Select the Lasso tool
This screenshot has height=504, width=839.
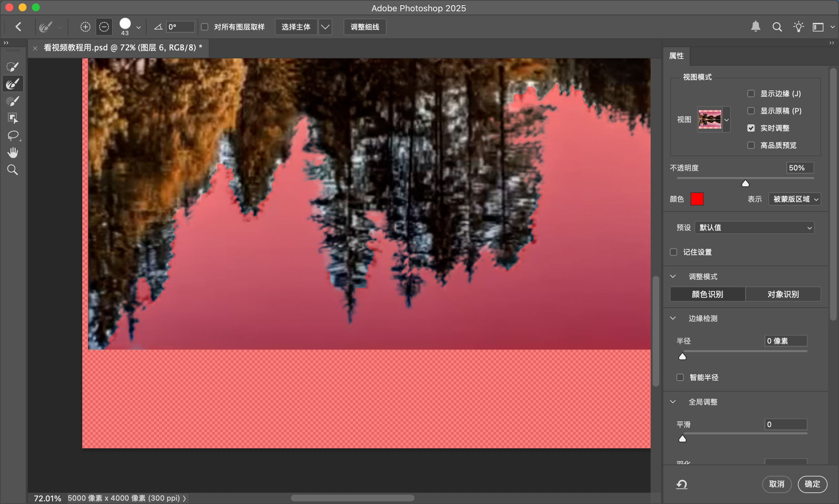coord(13,136)
